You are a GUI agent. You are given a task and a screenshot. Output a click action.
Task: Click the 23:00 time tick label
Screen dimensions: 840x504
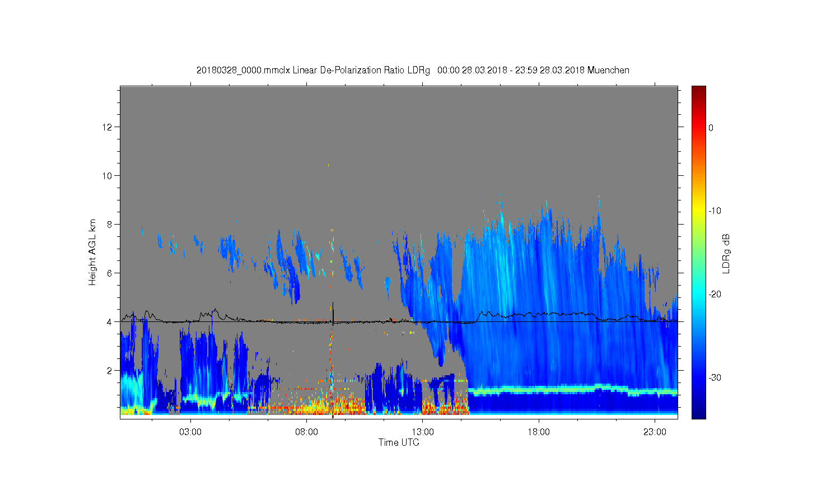[655, 432]
